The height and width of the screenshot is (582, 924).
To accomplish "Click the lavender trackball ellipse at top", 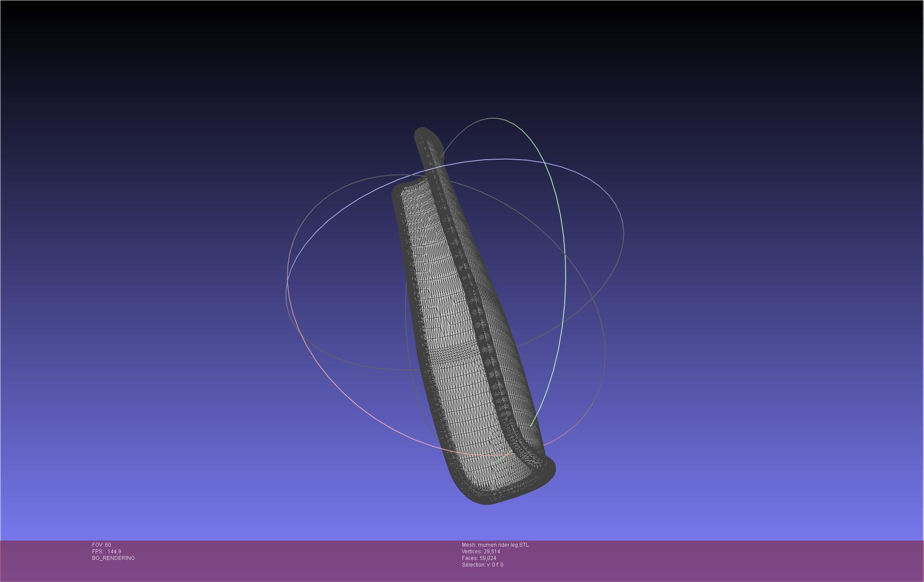I will [507, 159].
